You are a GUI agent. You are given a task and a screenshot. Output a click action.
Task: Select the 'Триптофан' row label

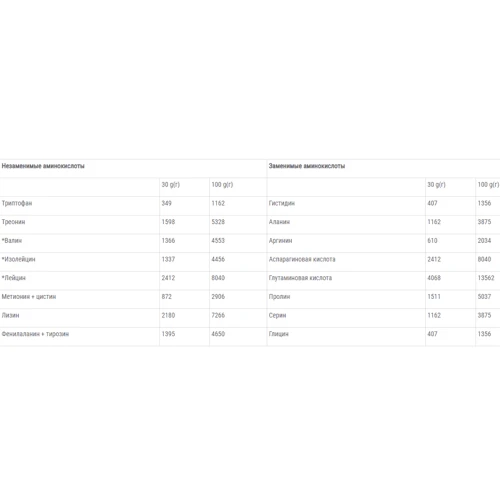point(17,203)
